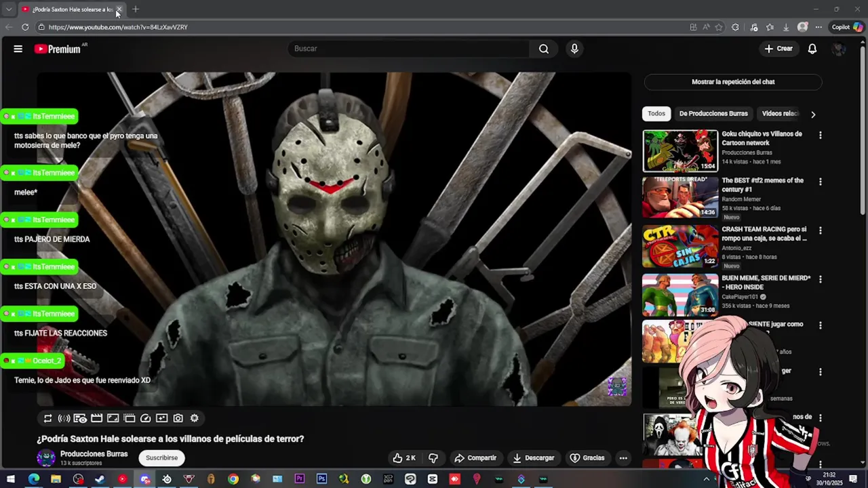This screenshot has width=868, height=488.
Task: Open the YouTube account avatar menu
Action: [x=839, y=49]
